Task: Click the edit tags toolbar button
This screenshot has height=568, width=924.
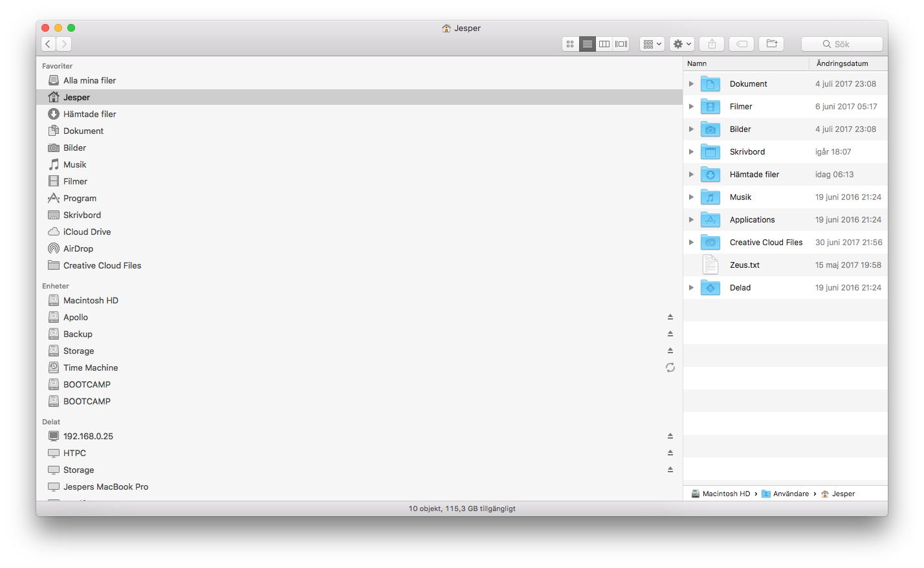Action: tap(742, 44)
